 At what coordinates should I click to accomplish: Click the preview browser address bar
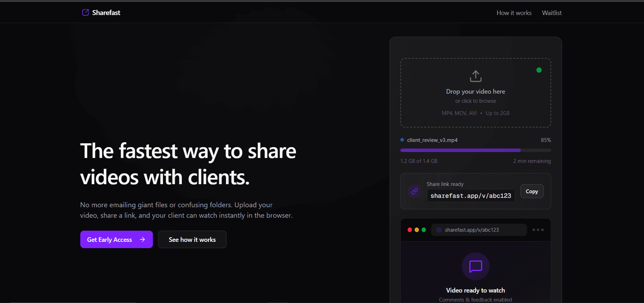coord(479,230)
